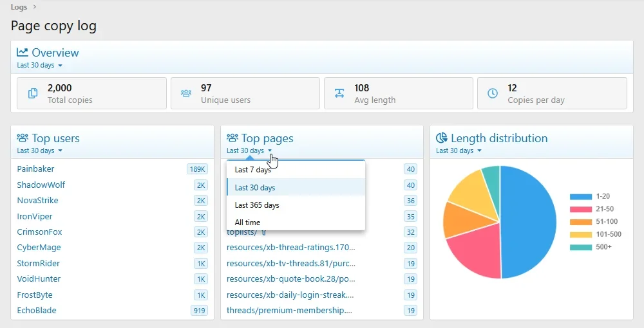Screen dimensions: 644x328
Task: Click the Logs breadcrumb
Action: [x=19, y=7]
